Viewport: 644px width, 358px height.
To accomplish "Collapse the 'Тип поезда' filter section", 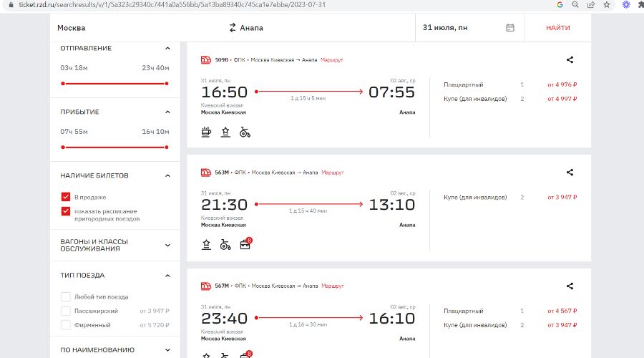I will [167, 276].
